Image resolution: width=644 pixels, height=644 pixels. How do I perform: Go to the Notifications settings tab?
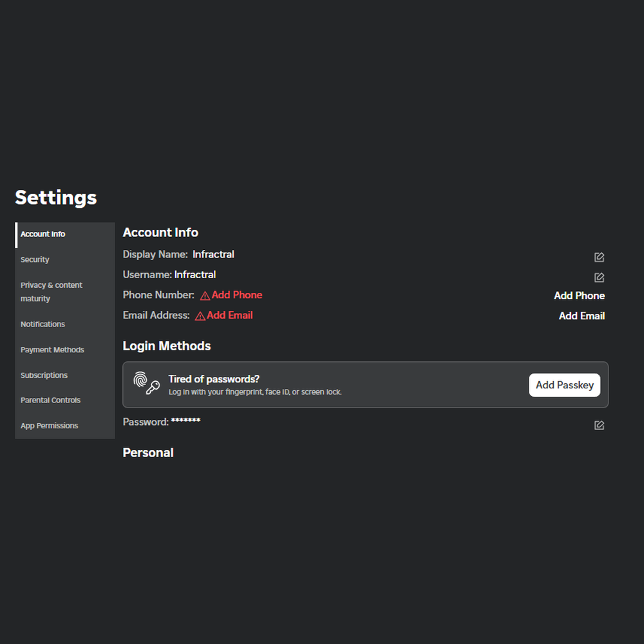[x=65, y=324]
